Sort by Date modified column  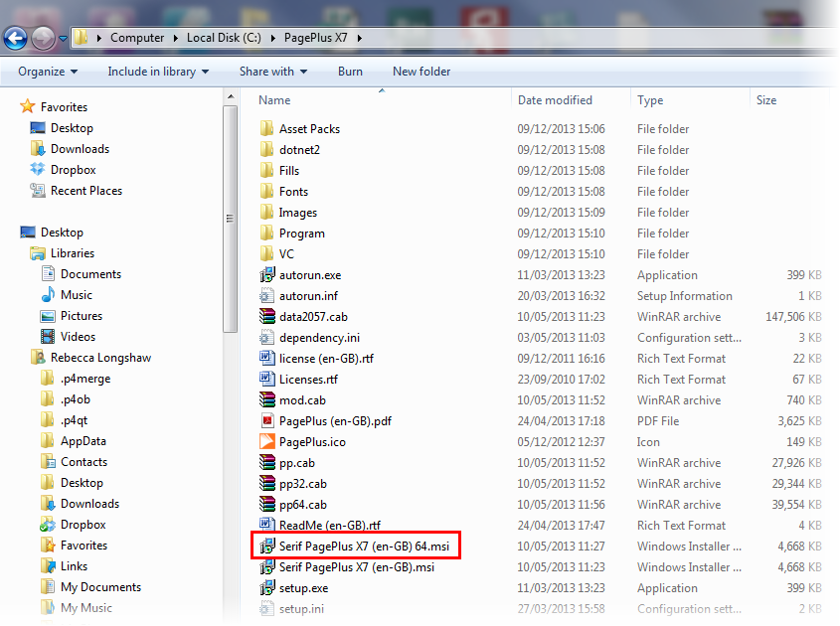[555, 100]
